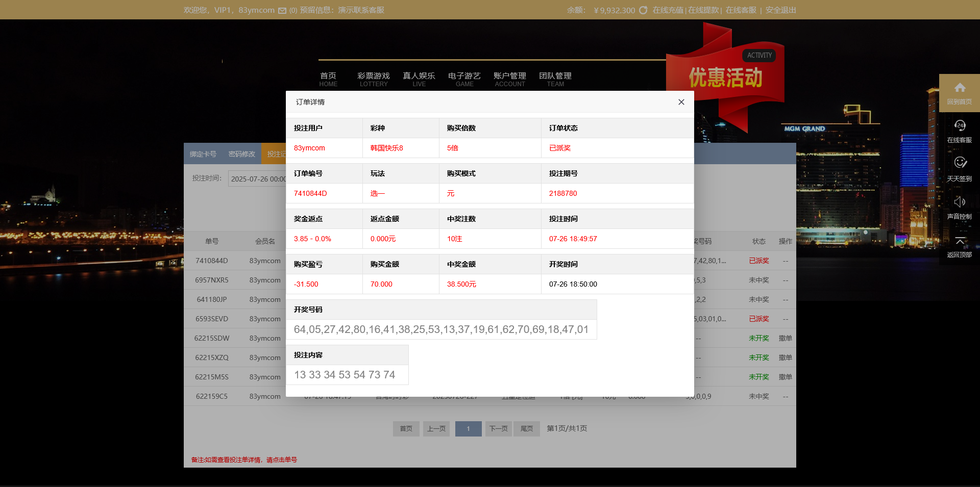Click the return-to-top arrow icon
This screenshot has width=980, height=487.
(x=960, y=241)
